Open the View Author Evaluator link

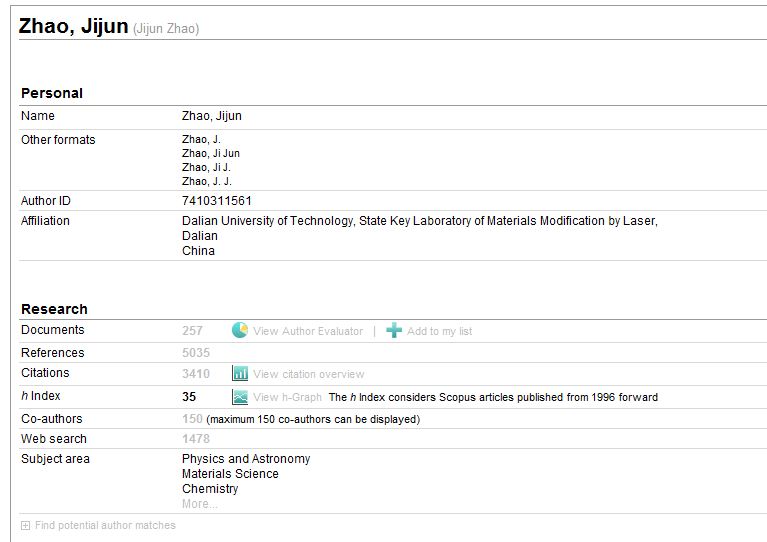point(307,331)
